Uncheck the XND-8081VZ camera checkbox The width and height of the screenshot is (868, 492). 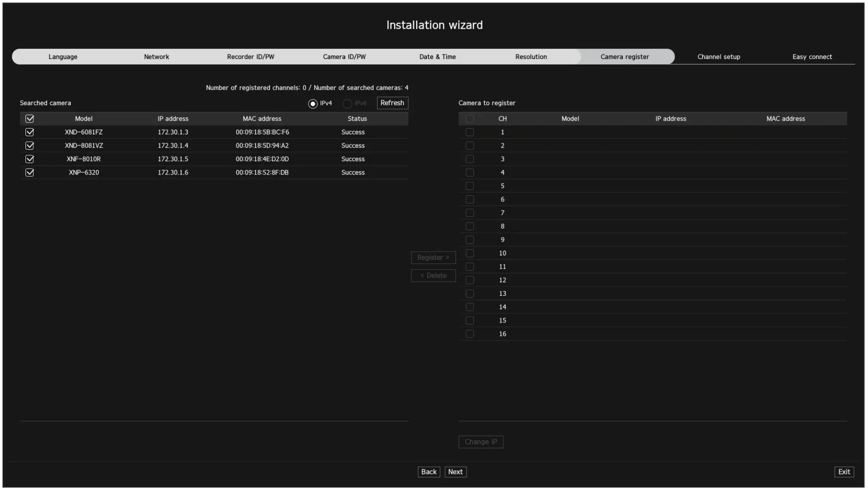pyautogui.click(x=29, y=145)
